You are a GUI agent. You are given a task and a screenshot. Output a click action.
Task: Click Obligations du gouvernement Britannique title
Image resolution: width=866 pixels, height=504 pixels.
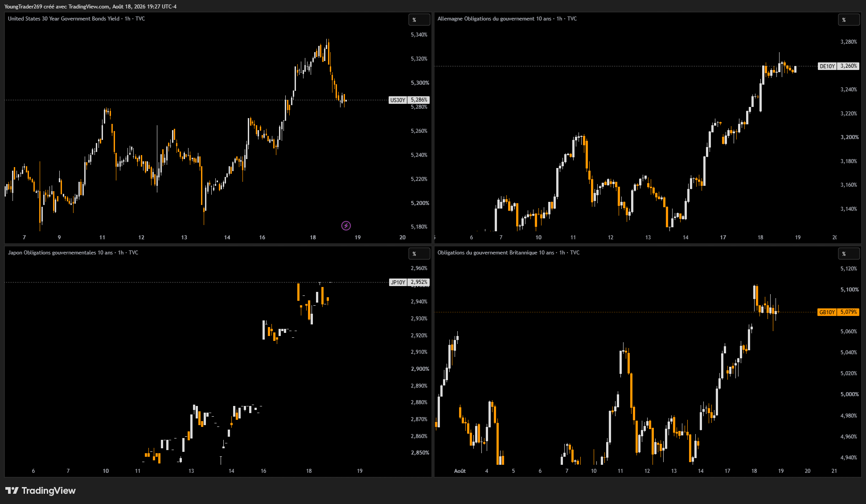(x=509, y=253)
